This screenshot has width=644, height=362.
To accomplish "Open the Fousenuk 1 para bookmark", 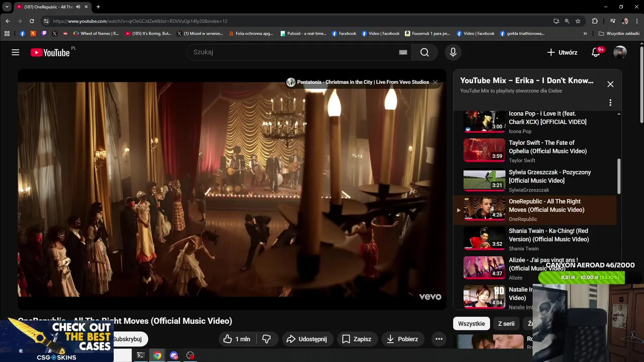I will click(x=427, y=34).
